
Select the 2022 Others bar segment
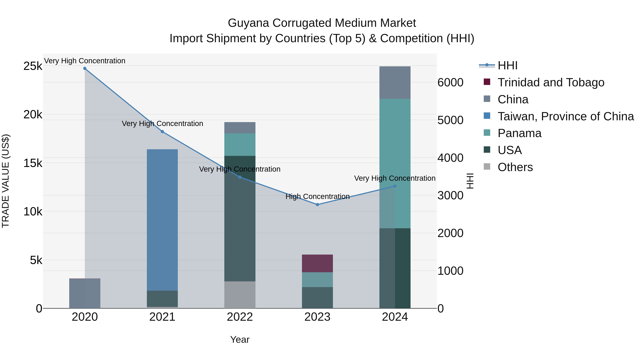[240, 295]
